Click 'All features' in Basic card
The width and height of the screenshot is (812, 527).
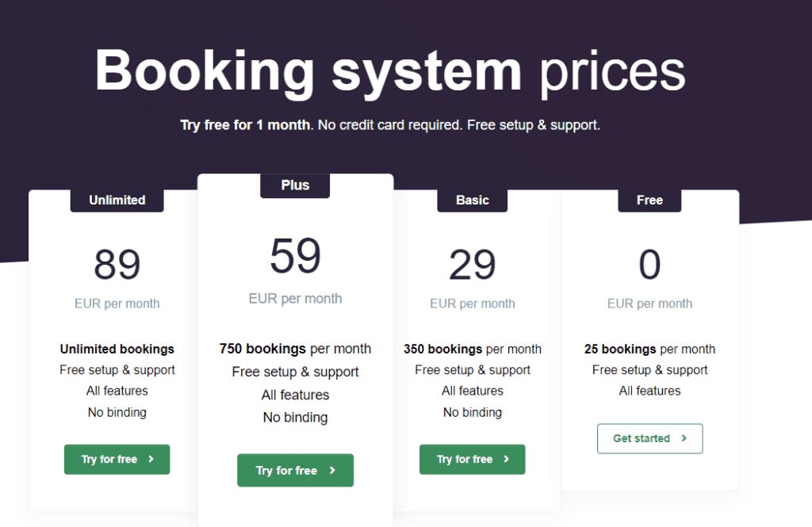(473, 391)
